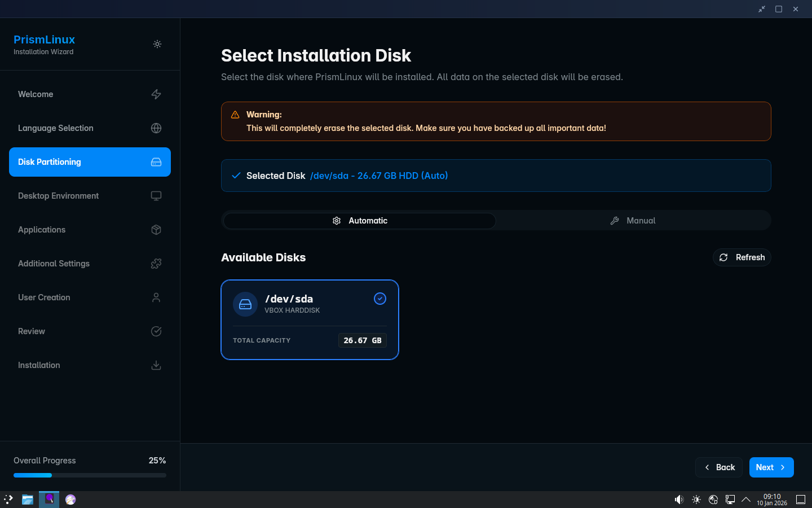
Task: Open the Disk Partitioning step in sidebar
Action: [x=90, y=162]
